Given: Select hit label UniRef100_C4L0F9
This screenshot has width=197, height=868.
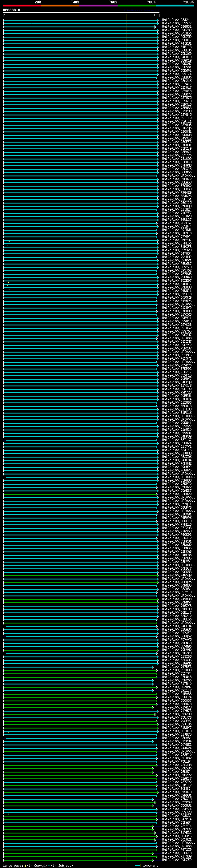Looking at the screenshot, I should tap(177, 57).
